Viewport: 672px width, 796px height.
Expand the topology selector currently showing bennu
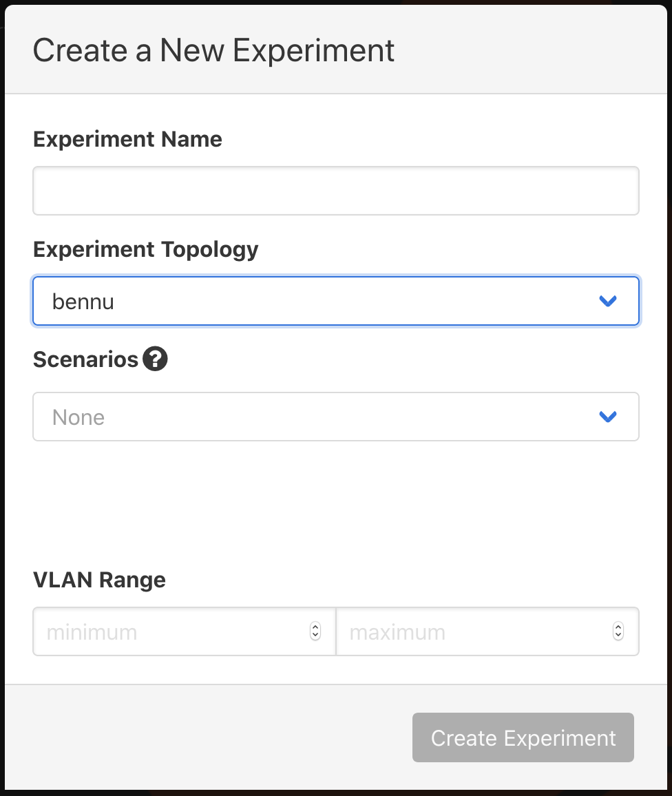point(335,301)
